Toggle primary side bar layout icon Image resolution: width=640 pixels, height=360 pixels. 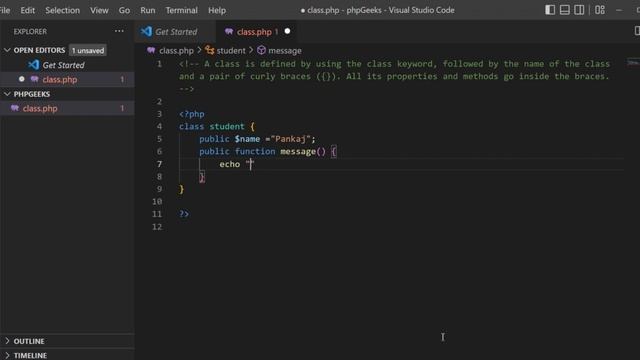pos(550,10)
